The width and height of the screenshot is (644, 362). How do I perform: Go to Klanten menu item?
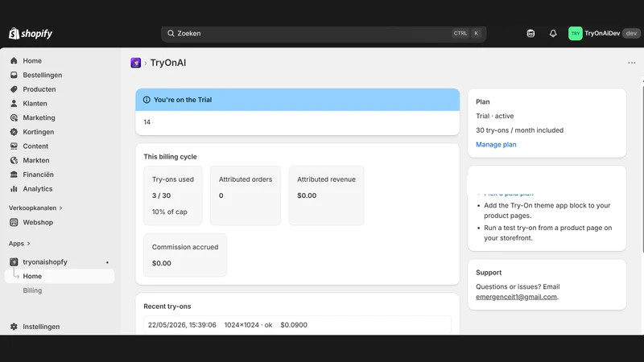35,104
